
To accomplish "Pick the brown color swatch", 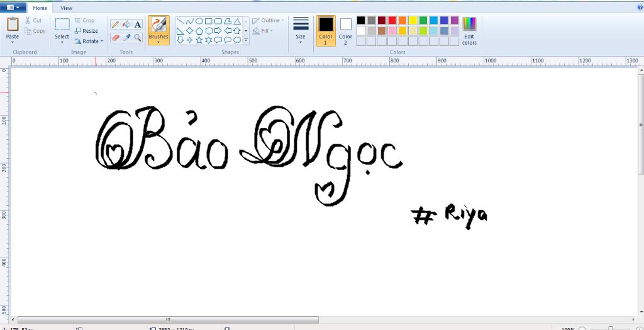I will [382, 31].
